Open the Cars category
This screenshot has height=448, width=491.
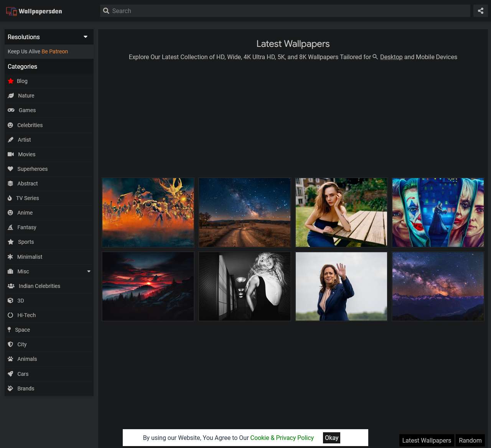coord(49,374)
